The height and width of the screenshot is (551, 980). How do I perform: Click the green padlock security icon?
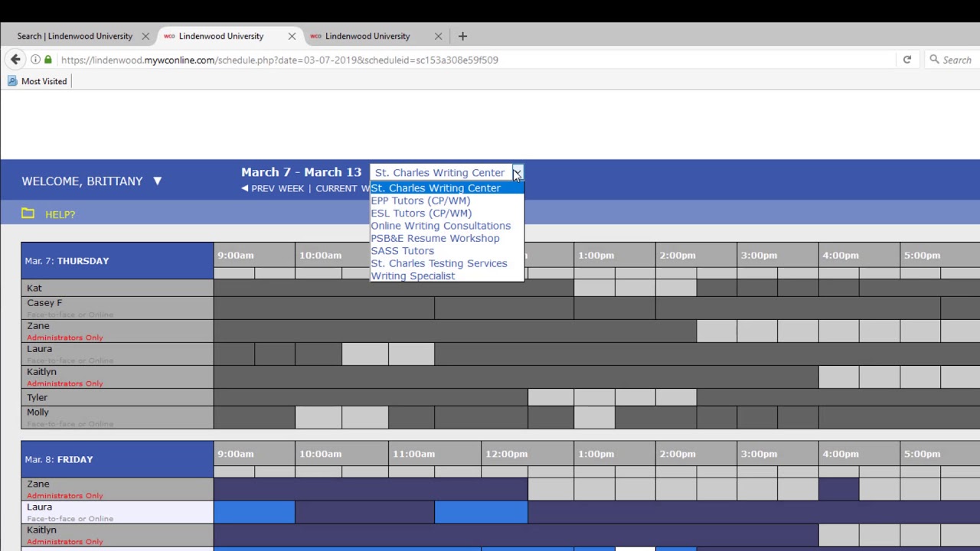coord(48,60)
